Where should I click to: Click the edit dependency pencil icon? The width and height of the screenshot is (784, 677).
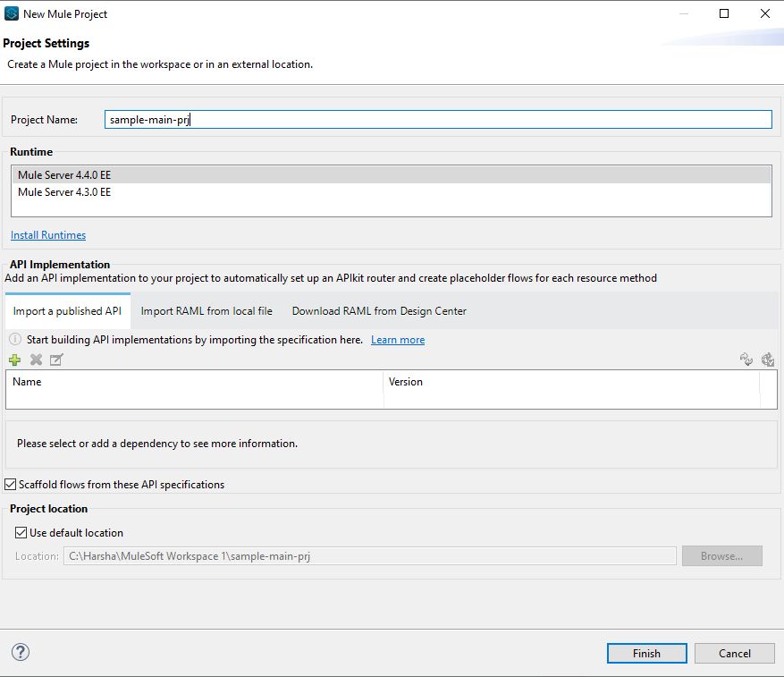56,360
